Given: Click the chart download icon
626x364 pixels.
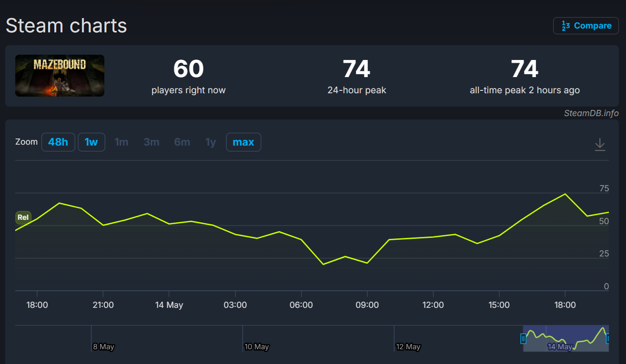Looking at the screenshot, I should [x=600, y=144].
